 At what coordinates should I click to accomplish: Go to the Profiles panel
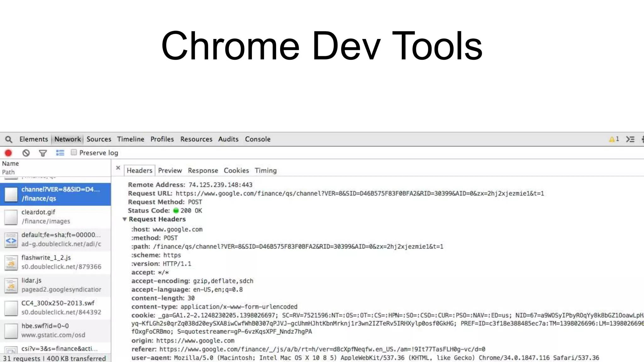[x=162, y=139]
